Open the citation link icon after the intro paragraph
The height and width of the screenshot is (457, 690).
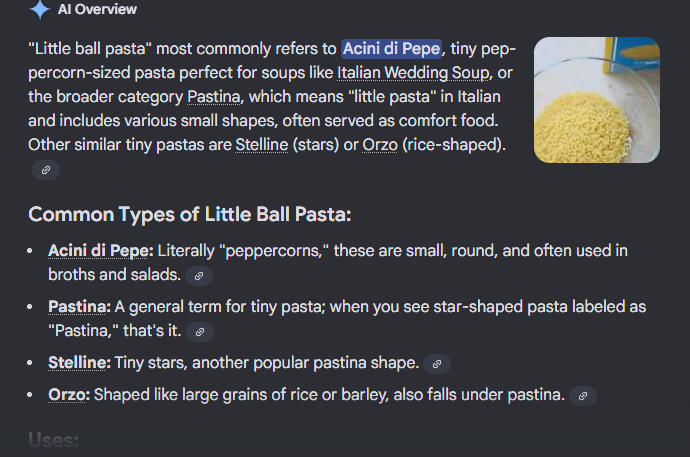pos(46,170)
